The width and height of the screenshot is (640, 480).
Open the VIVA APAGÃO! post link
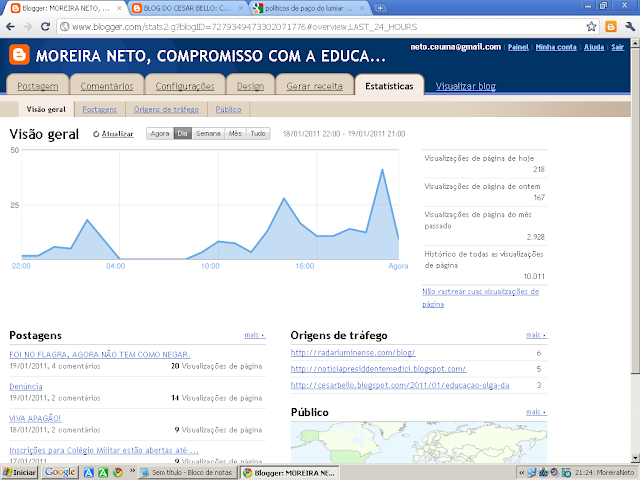(35, 418)
